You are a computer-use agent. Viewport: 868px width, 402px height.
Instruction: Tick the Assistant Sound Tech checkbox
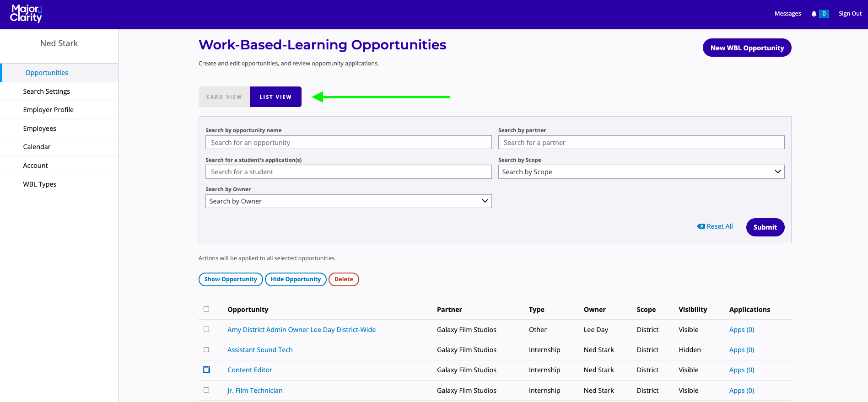click(206, 349)
